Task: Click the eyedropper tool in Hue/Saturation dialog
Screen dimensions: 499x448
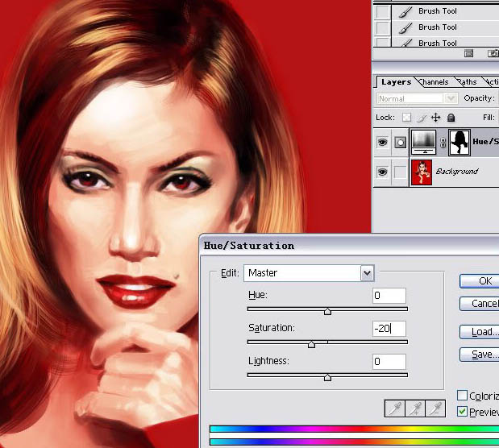Action: click(395, 409)
